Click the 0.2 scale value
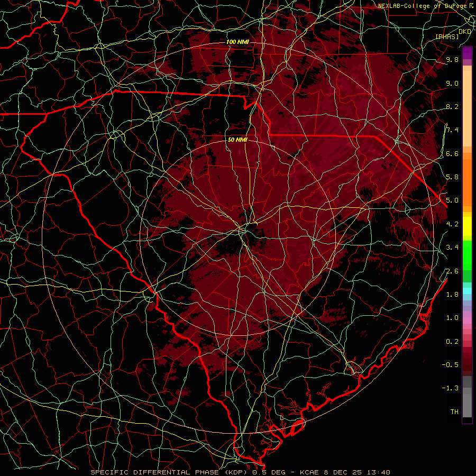 pos(452,342)
